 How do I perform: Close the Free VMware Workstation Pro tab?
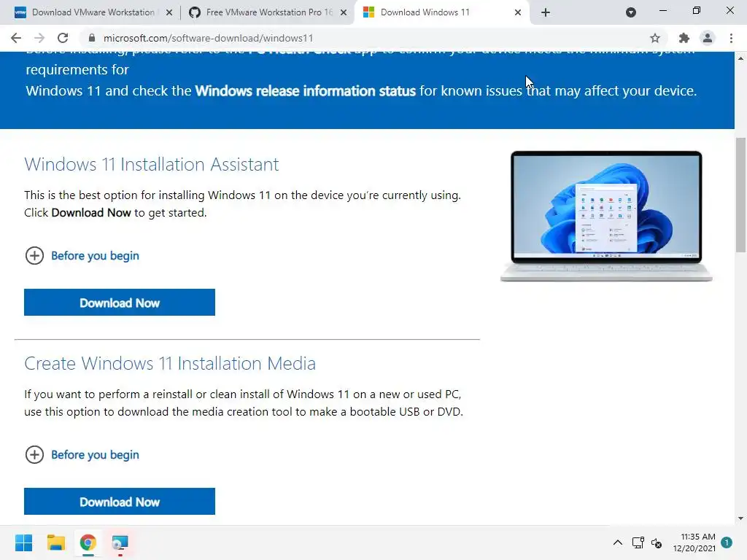pyautogui.click(x=344, y=13)
